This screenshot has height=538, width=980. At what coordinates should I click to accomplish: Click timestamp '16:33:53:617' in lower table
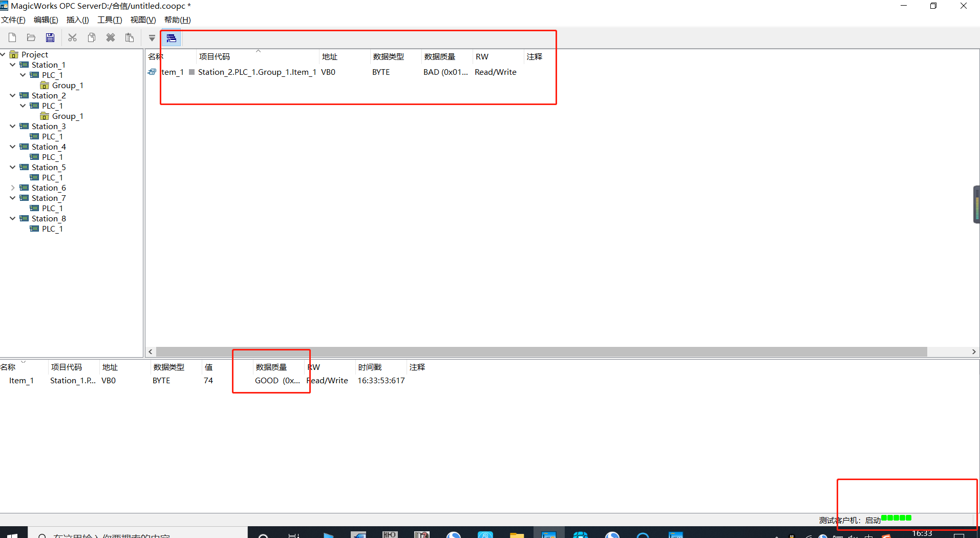click(x=381, y=380)
